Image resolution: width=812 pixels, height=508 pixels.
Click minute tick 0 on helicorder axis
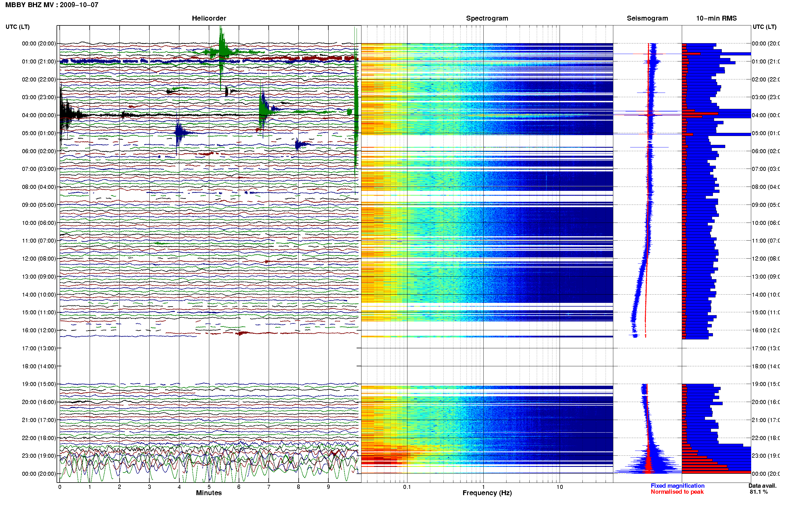(59, 487)
